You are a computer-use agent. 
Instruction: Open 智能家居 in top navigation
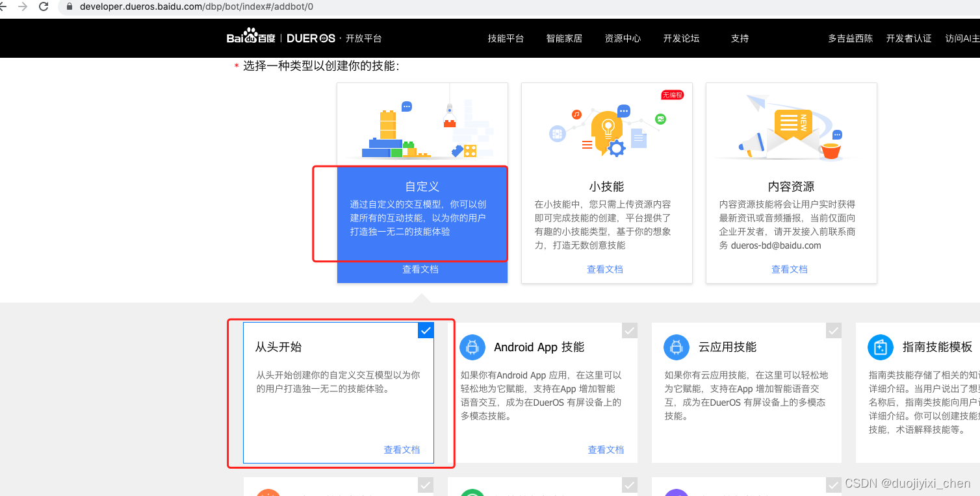(564, 38)
